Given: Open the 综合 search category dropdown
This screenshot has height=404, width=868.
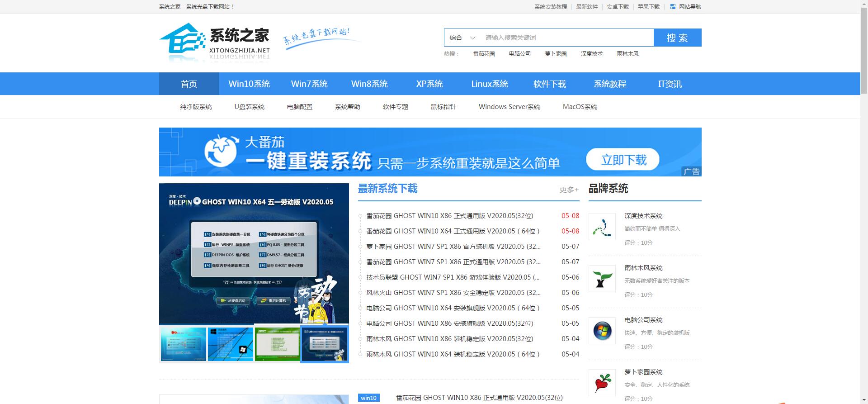Looking at the screenshot, I should click(462, 38).
